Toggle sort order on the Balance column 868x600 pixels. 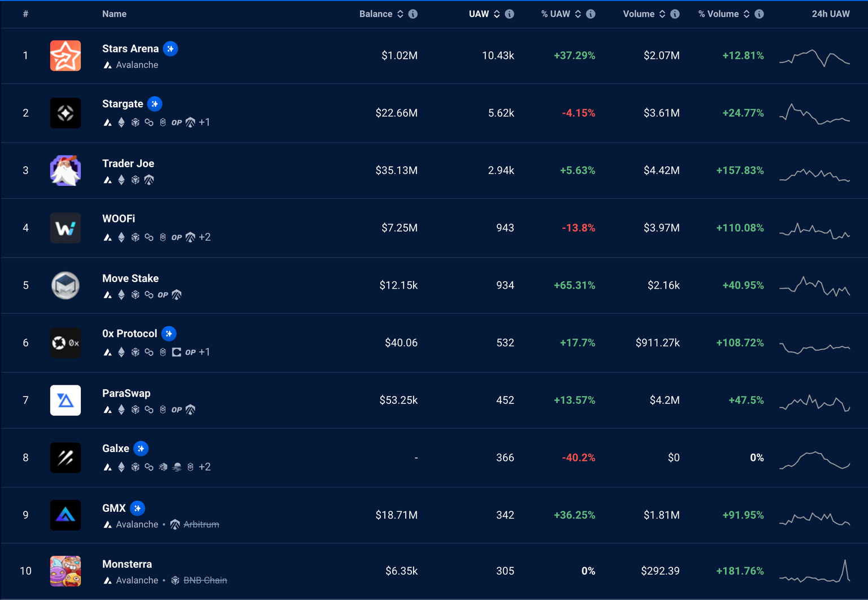pyautogui.click(x=400, y=14)
